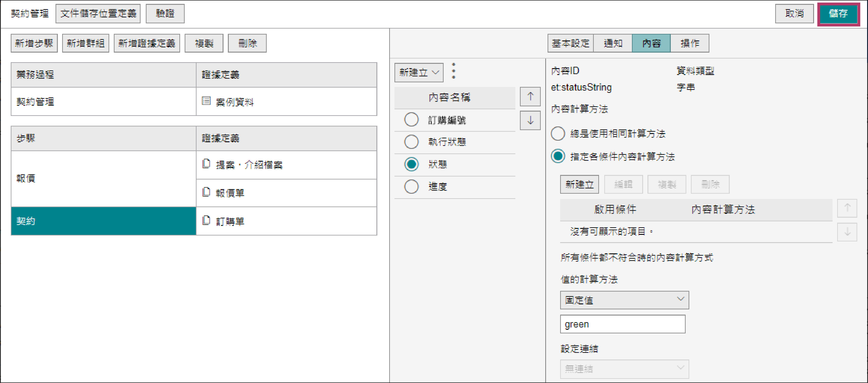Click the 報價單 document icon
This screenshot has width=868, height=383.
pyautogui.click(x=206, y=192)
